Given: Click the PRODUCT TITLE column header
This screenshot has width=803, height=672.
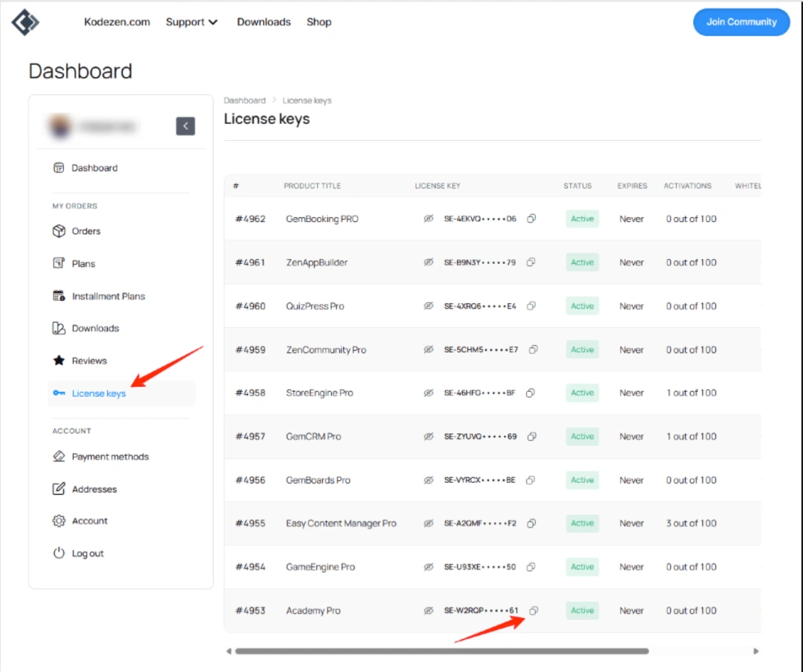Looking at the screenshot, I should click(x=312, y=185).
